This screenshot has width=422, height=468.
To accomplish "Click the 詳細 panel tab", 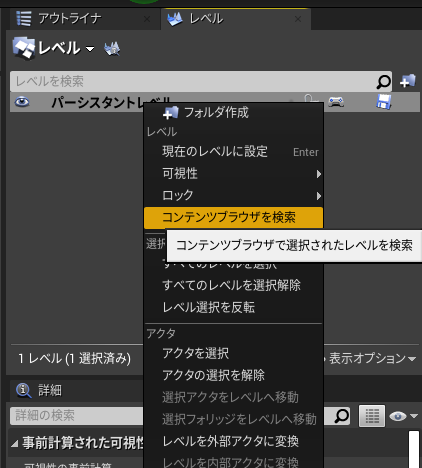I will point(39,390).
